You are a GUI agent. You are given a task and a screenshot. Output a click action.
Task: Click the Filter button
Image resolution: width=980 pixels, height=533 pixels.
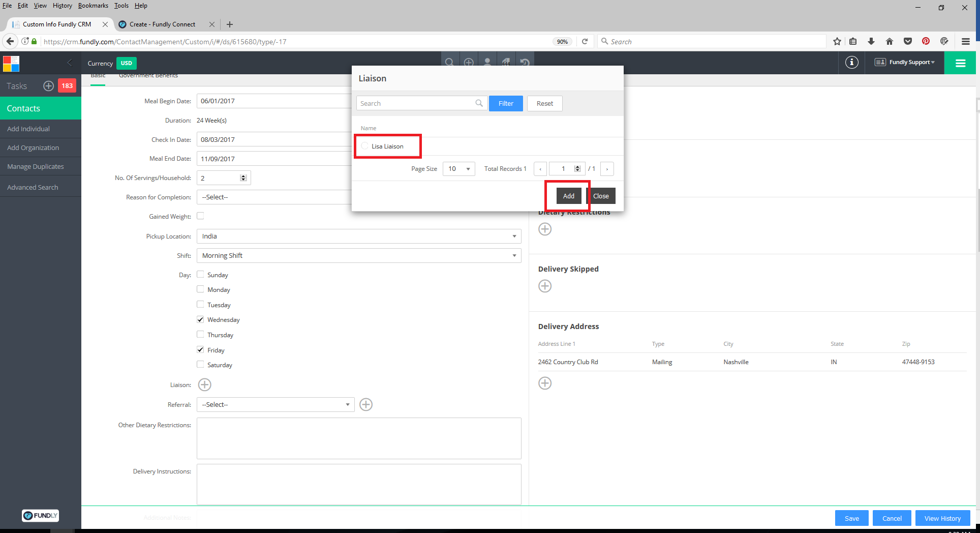tap(506, 104)
